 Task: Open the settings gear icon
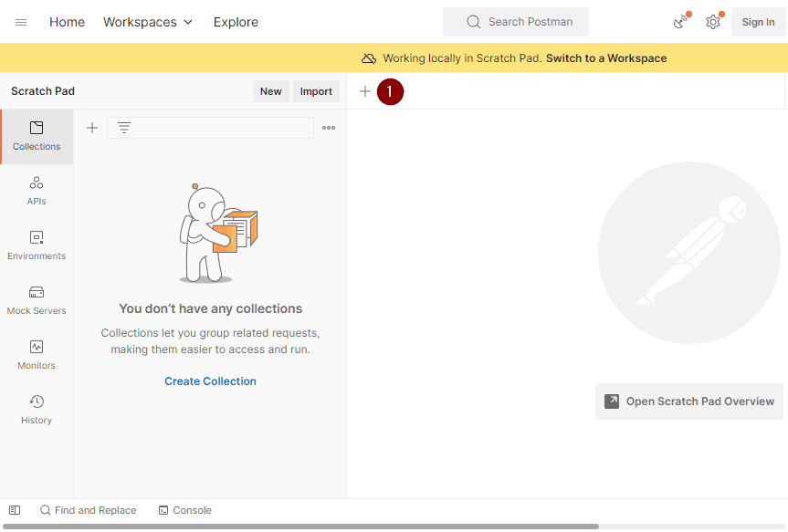click(x=713, y=22)
